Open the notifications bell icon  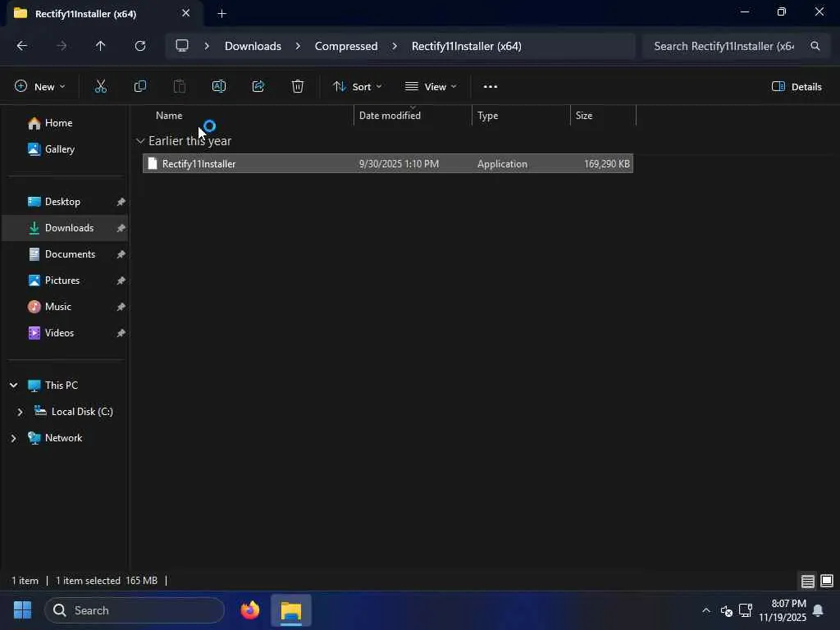[818, 610]
